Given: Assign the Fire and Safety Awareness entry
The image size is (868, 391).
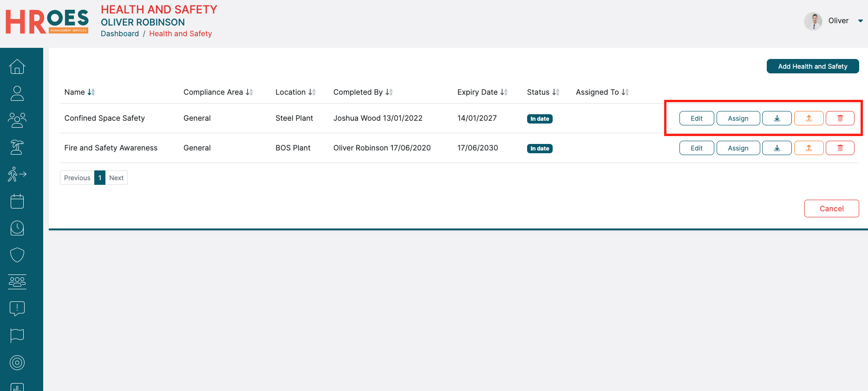Looking at the screenshot, I should [737, 148].
